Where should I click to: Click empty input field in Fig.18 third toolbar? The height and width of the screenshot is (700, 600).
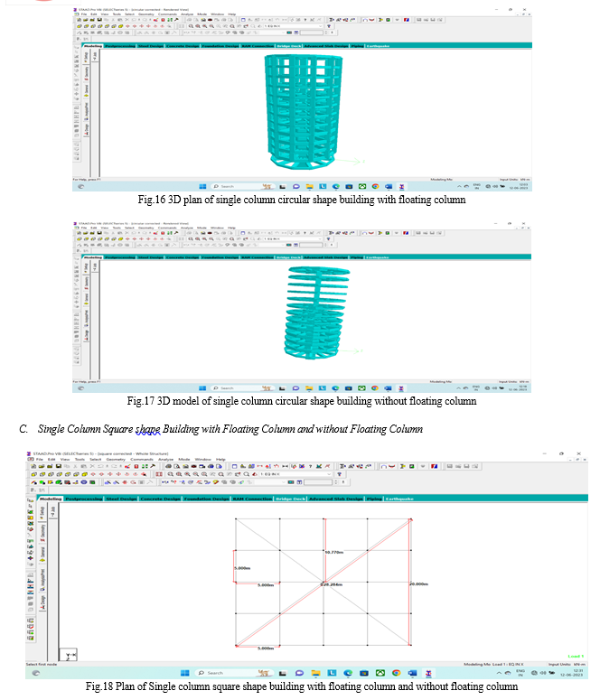(x=319, y=482)
